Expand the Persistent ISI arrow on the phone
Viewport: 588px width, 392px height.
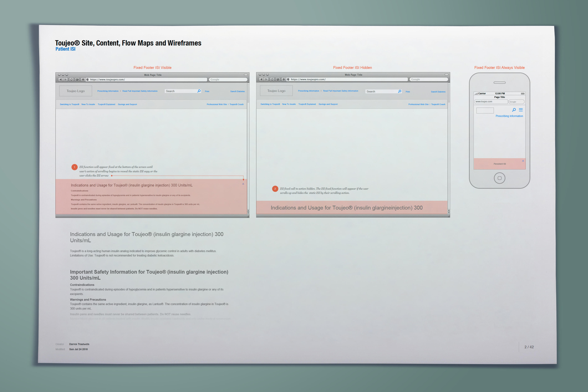click(x=523, y=161)
